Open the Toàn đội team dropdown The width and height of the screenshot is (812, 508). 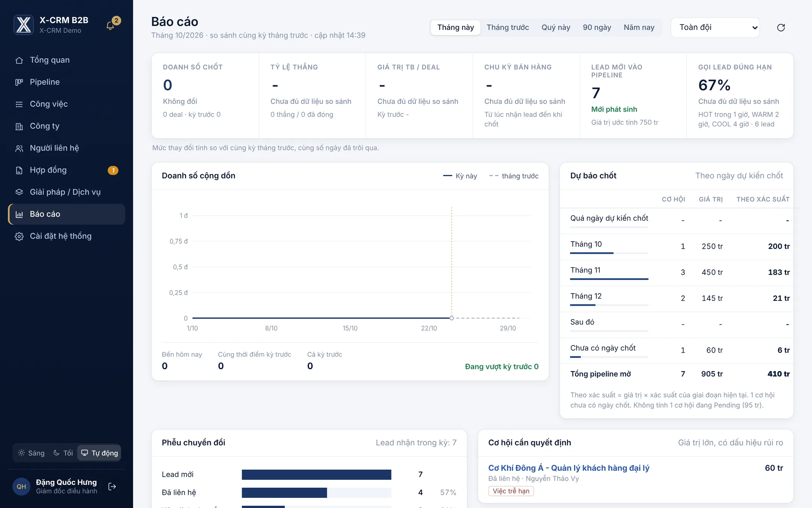715,27
